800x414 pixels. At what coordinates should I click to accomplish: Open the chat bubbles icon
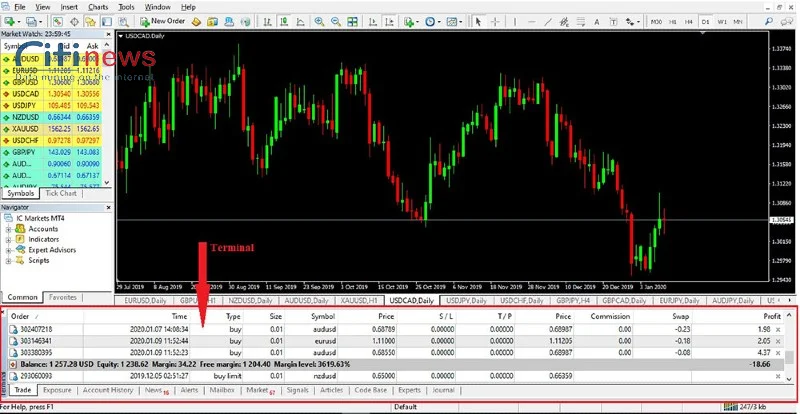(x=786, y=21)
